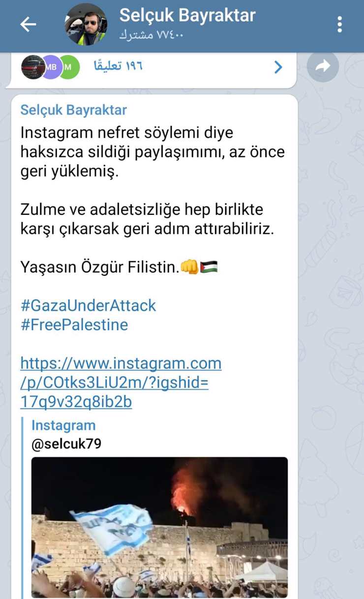The image size is (364, 599).
Task: Tap the message text about Instagram removal
Action: coord(152,152)
